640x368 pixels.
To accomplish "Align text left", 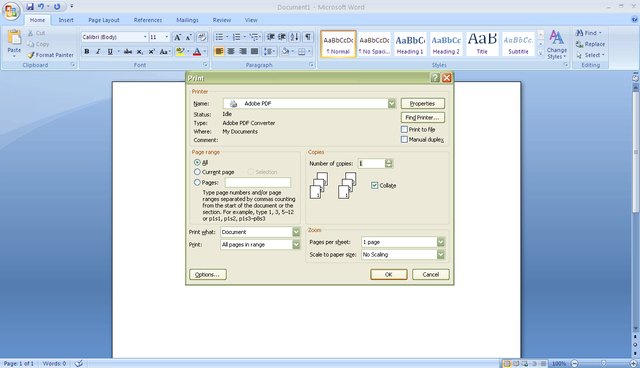I will (219, 51).
